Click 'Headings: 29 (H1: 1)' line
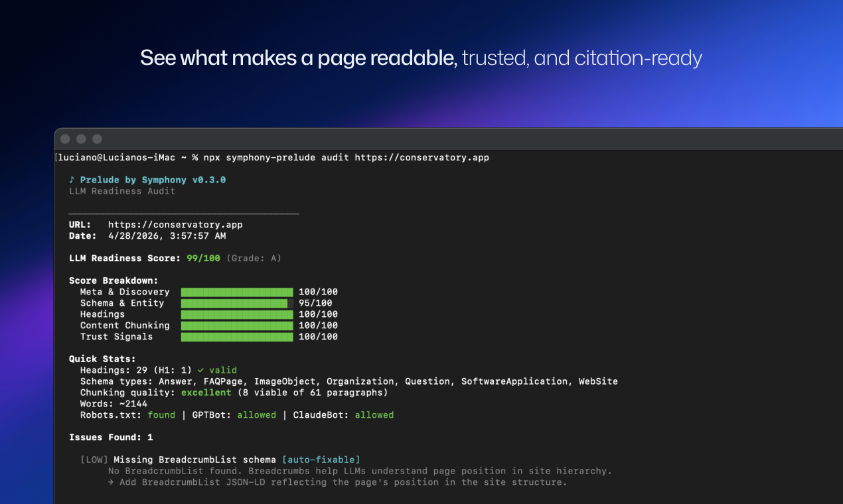Image resolution: width=843 pixels, height=504 pixels. pyautogui.click(x=136, y=370)
